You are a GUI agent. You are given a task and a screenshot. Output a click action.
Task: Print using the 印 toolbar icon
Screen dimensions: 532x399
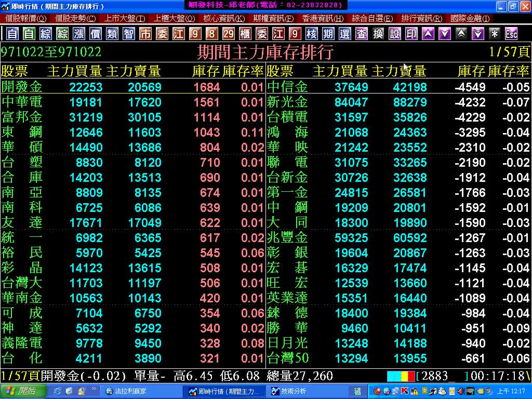pos(411,34)
